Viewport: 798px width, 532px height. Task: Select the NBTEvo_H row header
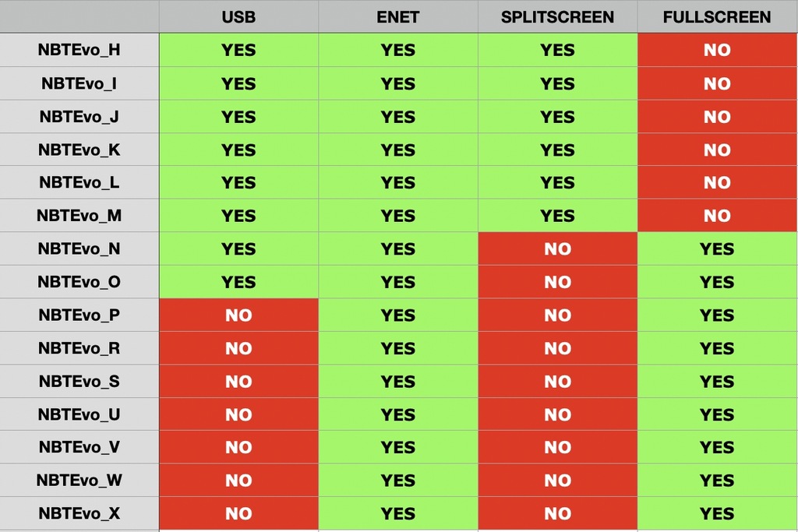click(x=79, y=51)
